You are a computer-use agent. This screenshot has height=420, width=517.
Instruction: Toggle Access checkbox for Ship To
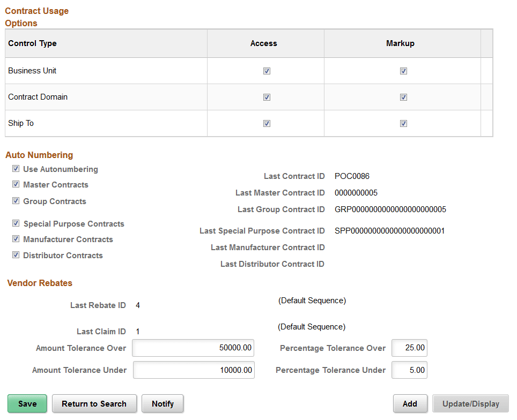point(266,123)
